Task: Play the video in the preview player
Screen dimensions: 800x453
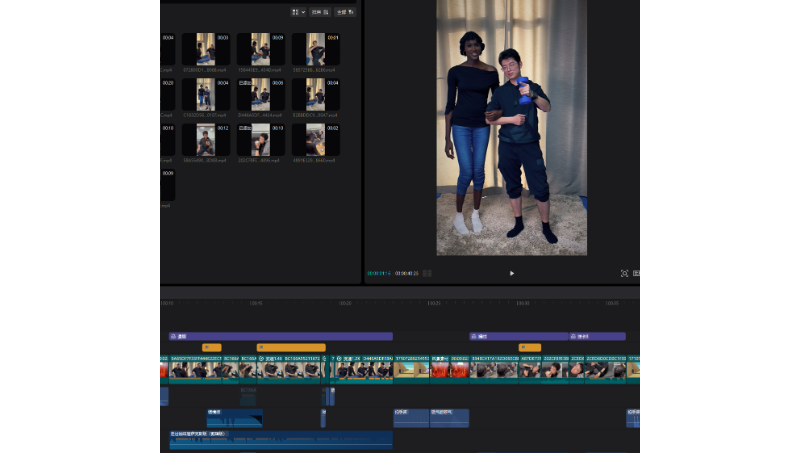Action: pos(512,273)
